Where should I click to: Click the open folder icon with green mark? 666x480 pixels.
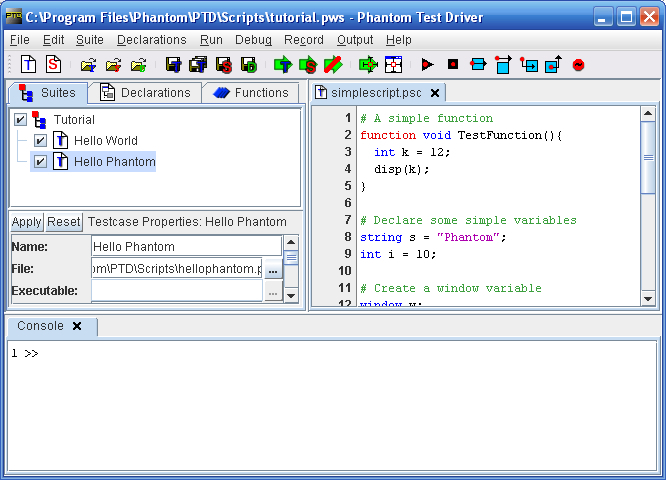139,65
